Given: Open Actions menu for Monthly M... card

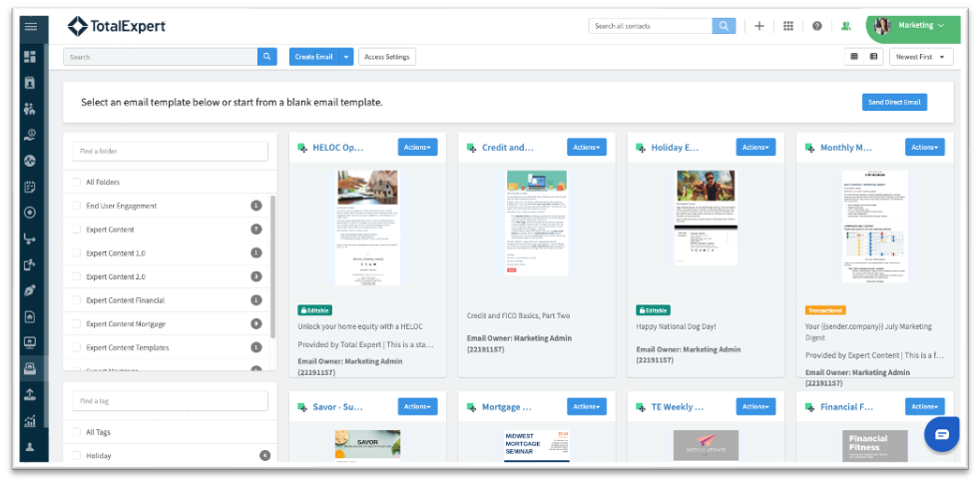Looking at the screenshot, I should coord(925,148).
